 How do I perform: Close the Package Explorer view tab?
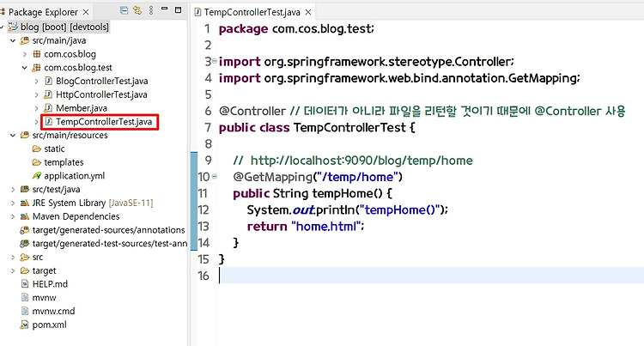click(86, 12)
